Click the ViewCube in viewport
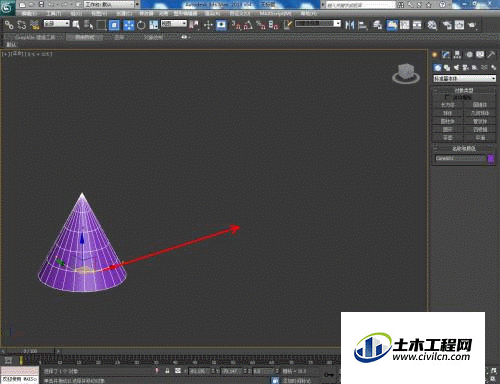 pos(406,74)
